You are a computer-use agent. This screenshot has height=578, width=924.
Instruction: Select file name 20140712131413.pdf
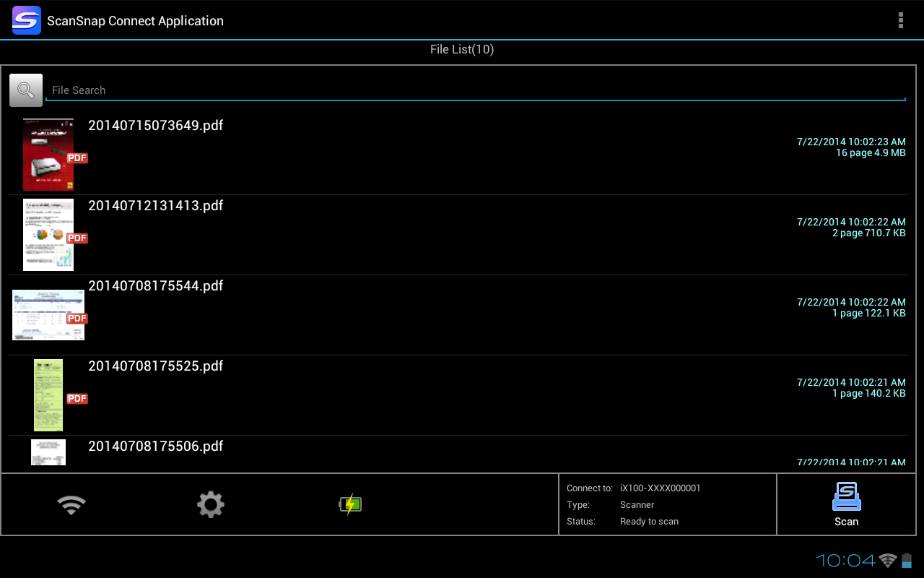pyautogui.click(x=156, y=206)
